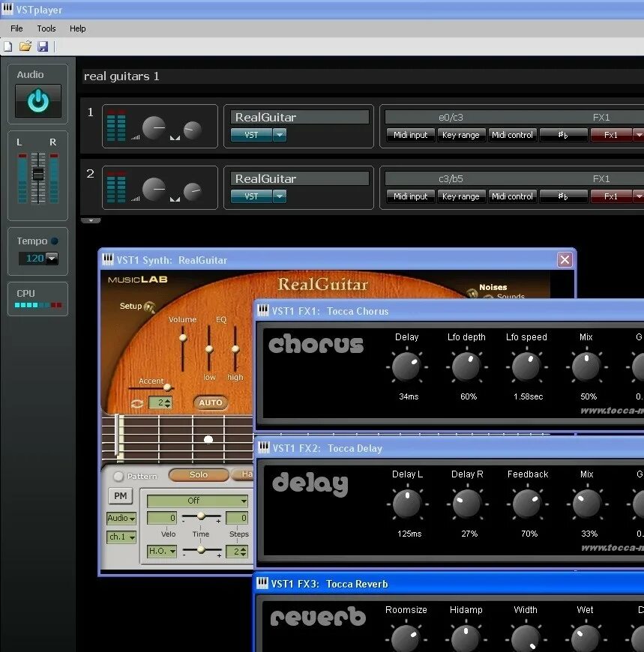This screenshot has height=652, width=644.
Task: Click the channel 1 volume knob
Action: point(154,128)
